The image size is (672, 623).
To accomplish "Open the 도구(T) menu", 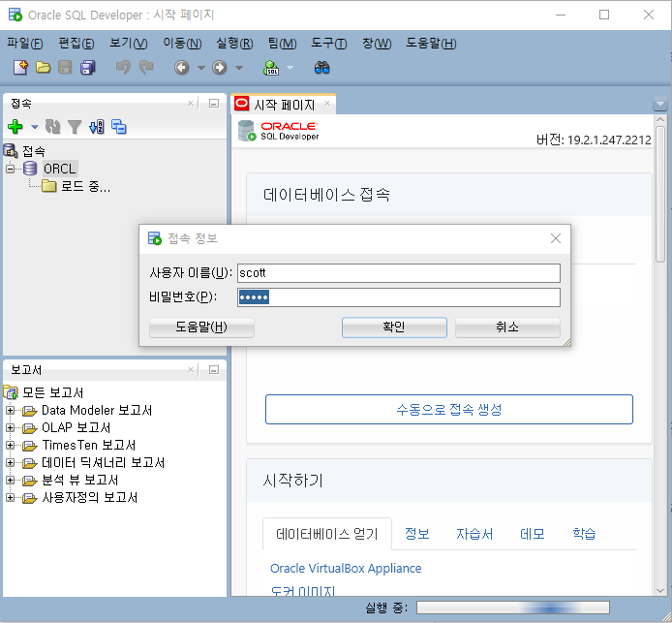I will point(328,44).
